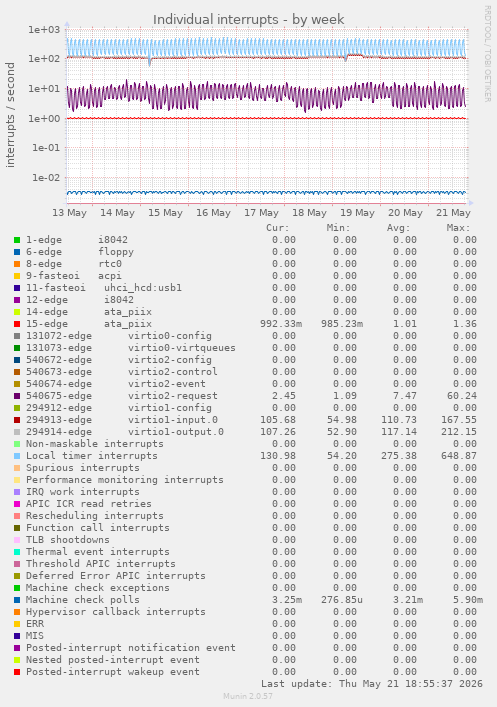Click the Rescheduling interrupts legend entry
This screenshot has width=497, height=707.
coord(95,516)
